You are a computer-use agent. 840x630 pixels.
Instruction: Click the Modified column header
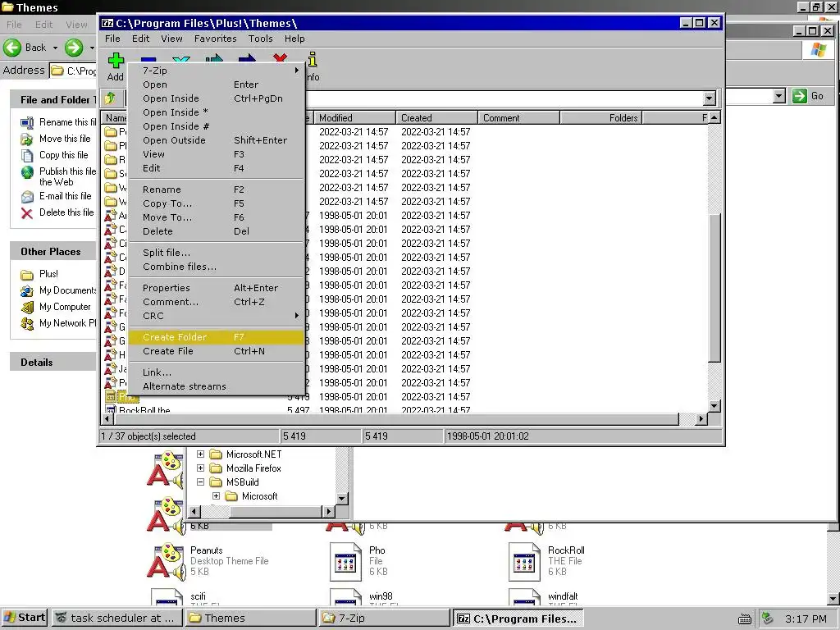click(x=354, y=118)
